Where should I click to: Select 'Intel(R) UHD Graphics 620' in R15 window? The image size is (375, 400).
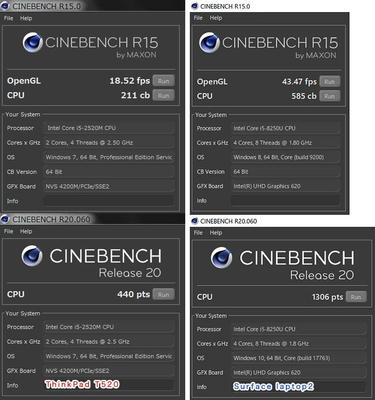click(267, 186)
